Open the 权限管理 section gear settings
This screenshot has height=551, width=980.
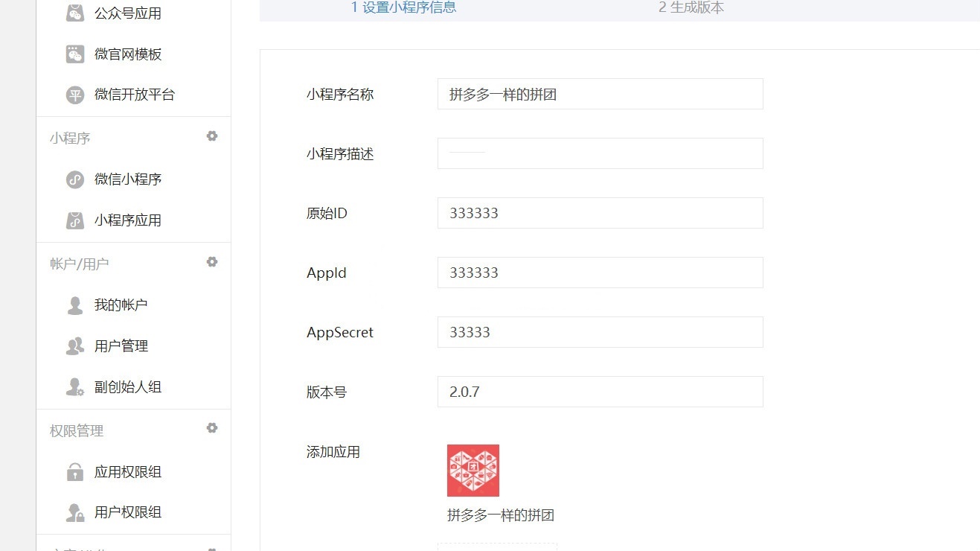212,428
